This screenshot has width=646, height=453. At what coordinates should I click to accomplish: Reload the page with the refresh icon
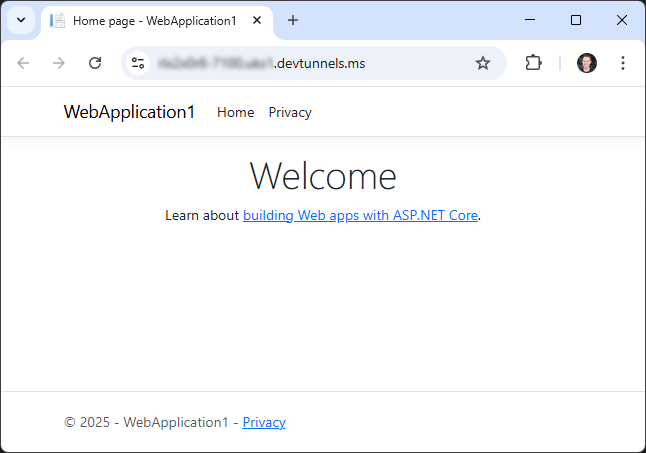[95, 63]
